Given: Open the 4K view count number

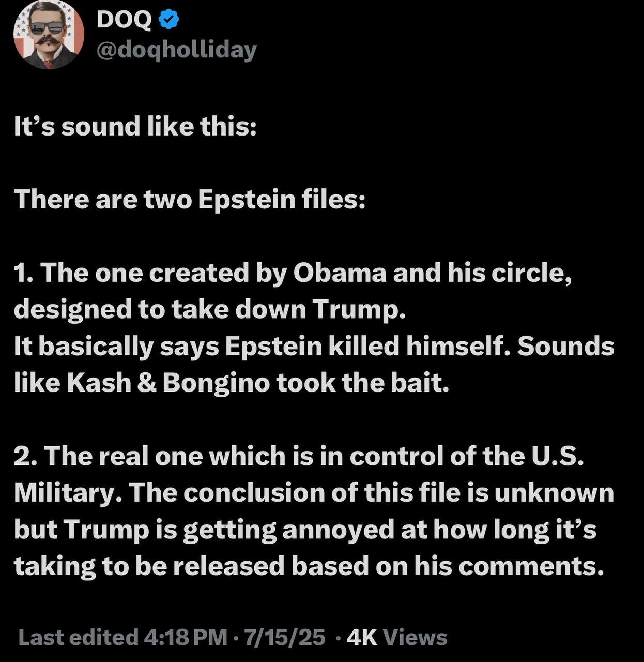Looking at the screenshot, I should 361,637.
